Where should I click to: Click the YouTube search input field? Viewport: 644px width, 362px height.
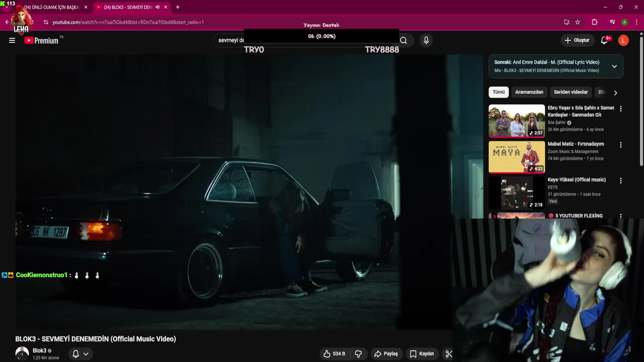pos(304,40)
